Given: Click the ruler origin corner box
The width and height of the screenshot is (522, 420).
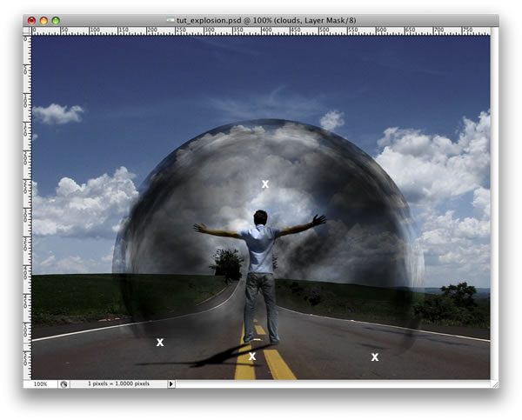Looking at the screenshot, I should coord(27,31).
